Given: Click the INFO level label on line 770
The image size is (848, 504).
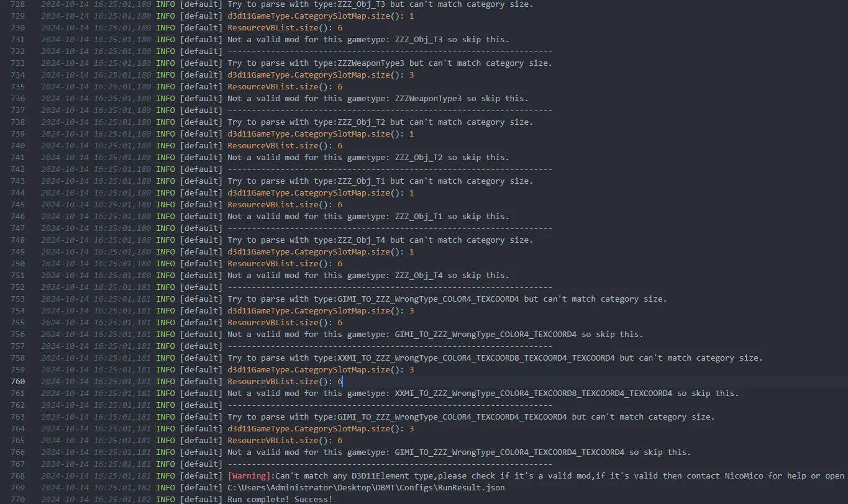Looking at the screenshot, I should pos(165,500).
